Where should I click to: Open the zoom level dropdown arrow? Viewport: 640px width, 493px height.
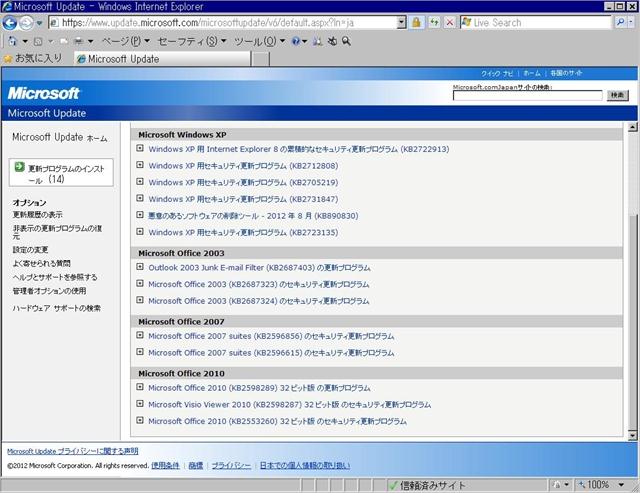tap(621, 485)
